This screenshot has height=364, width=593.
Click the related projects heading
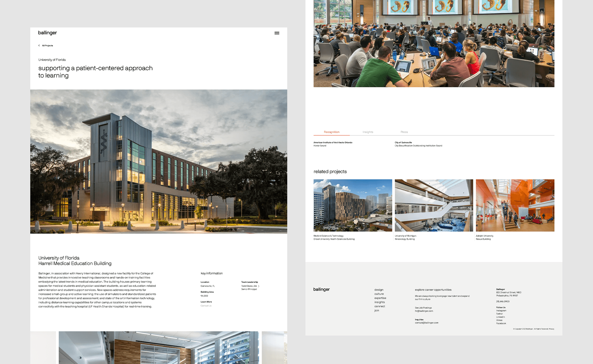tap(330, 172)
